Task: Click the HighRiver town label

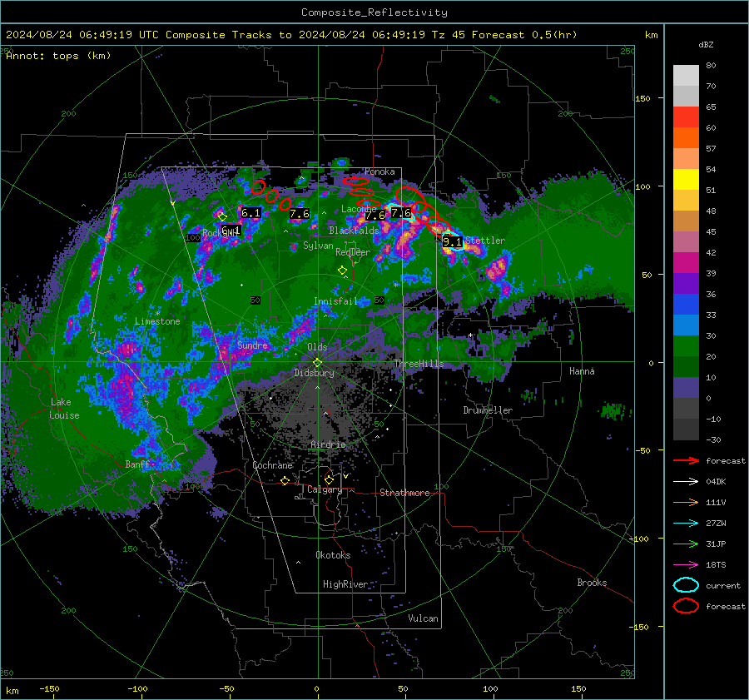Action: tap(345, 584)
